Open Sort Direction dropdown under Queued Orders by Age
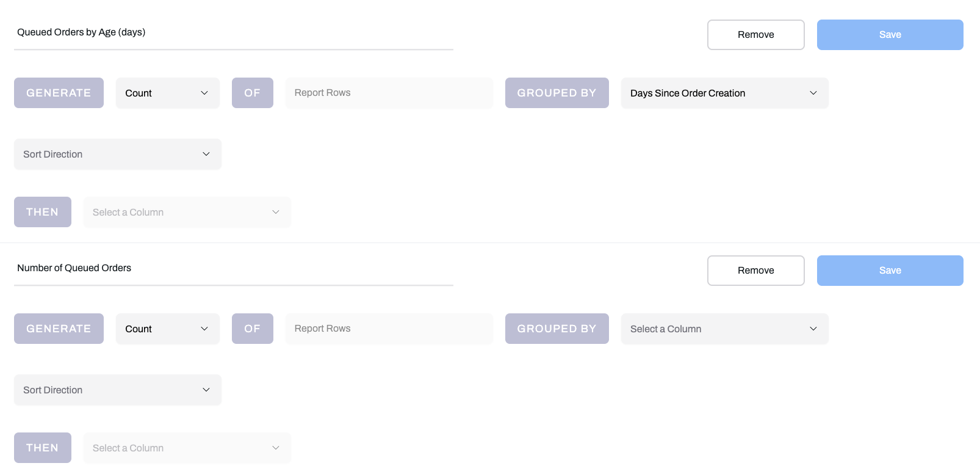The image size is (980, 474). [118, 154]
